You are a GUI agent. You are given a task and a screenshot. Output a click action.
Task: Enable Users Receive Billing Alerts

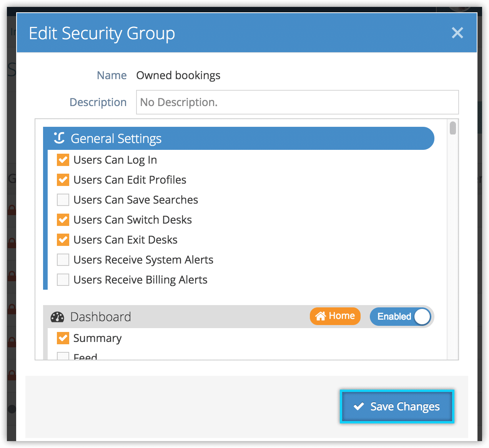(63, 280)
